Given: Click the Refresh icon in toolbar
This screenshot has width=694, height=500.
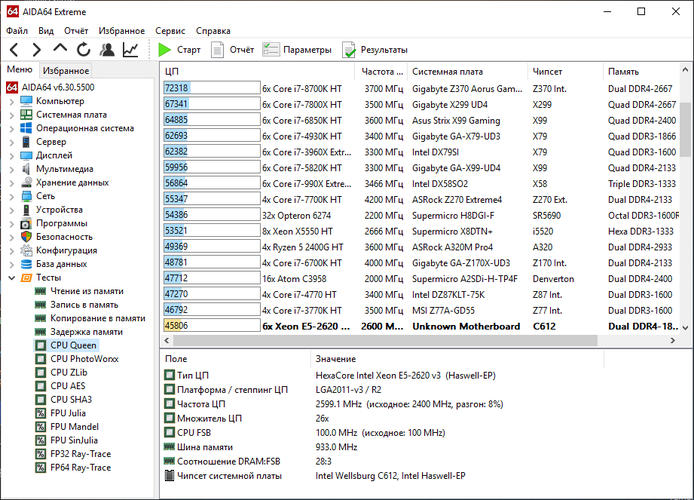Looking at the screenshot, I should [x=84, y=50].
